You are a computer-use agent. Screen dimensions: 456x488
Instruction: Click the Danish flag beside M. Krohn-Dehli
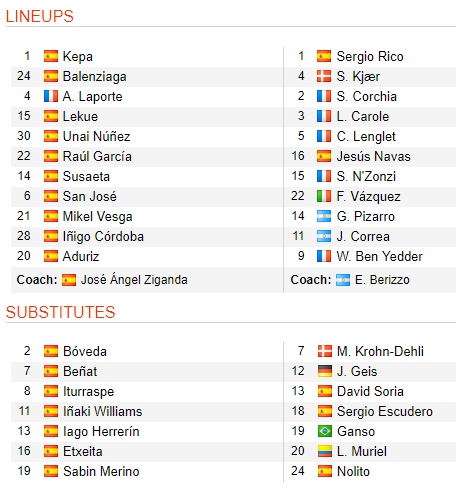[x=325, y=351]
